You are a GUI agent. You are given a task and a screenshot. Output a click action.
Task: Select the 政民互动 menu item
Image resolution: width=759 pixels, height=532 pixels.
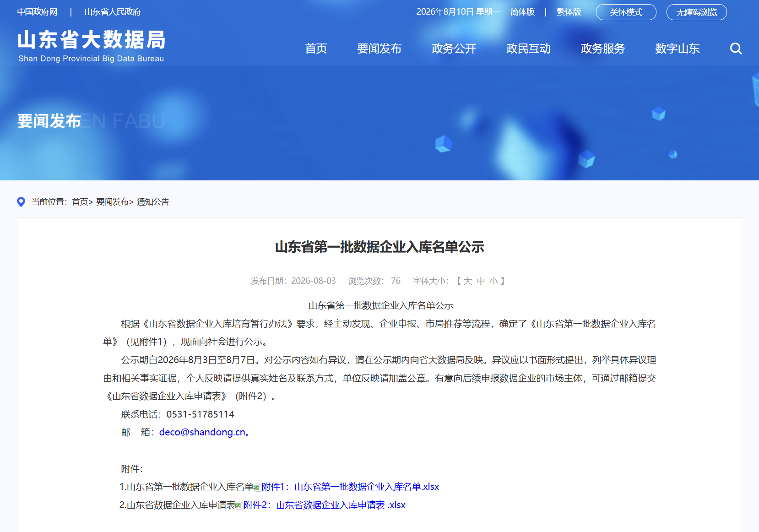pyautogui.click(x=528, y=49)
